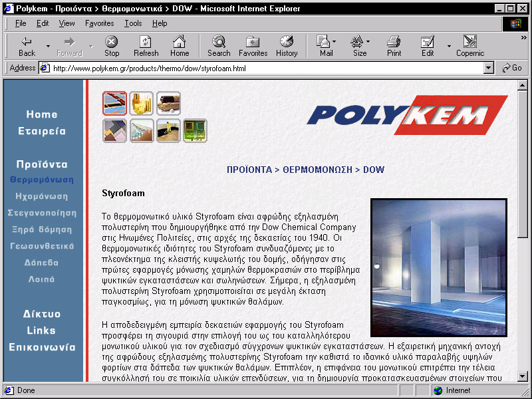This screenshot has width=532, height=399.
Task: Expand the Back button history dropdown
Action: pos(48,46)
